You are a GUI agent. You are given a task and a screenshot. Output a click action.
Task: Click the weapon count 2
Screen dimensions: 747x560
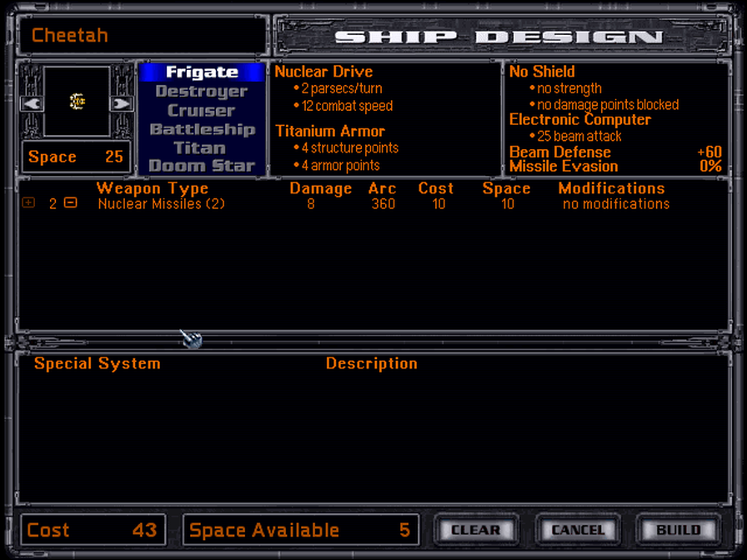[53, 204]
